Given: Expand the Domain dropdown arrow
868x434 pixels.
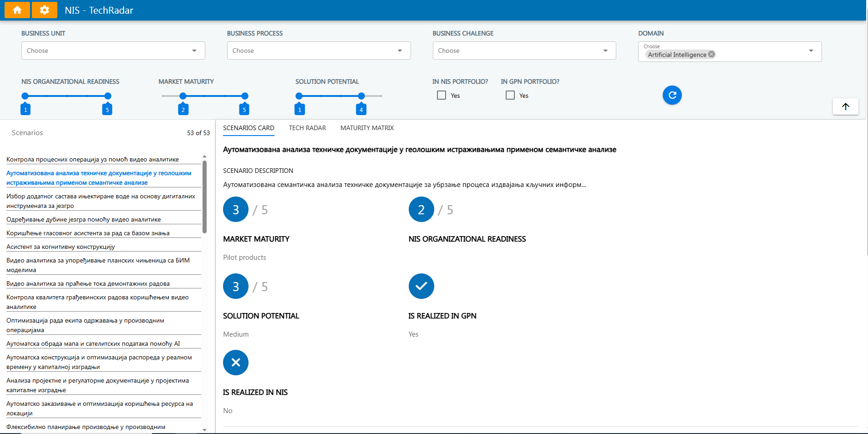Looking at the screenshot, I should (x=811, y=50).
